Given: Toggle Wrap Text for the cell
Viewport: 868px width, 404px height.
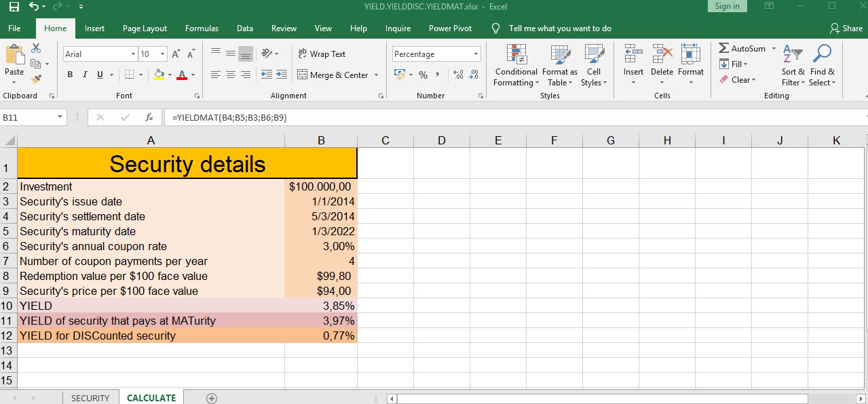Looking at the screenshot, I should coord(322,54).
